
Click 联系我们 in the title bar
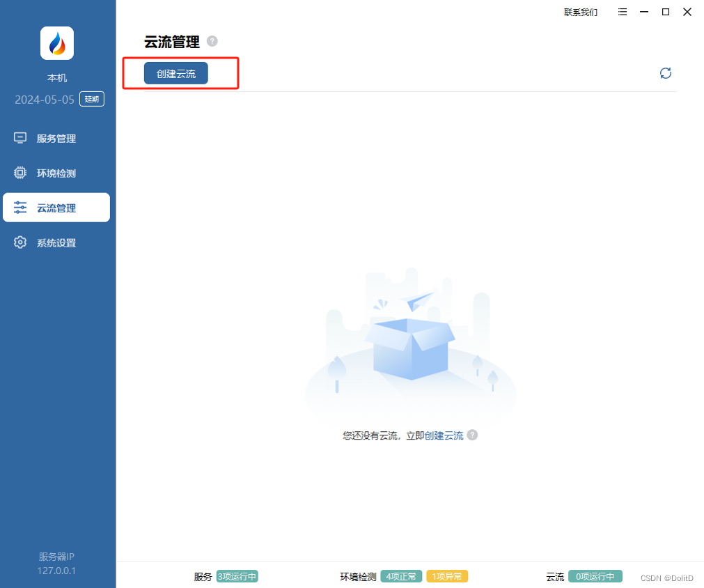[581, 12]
